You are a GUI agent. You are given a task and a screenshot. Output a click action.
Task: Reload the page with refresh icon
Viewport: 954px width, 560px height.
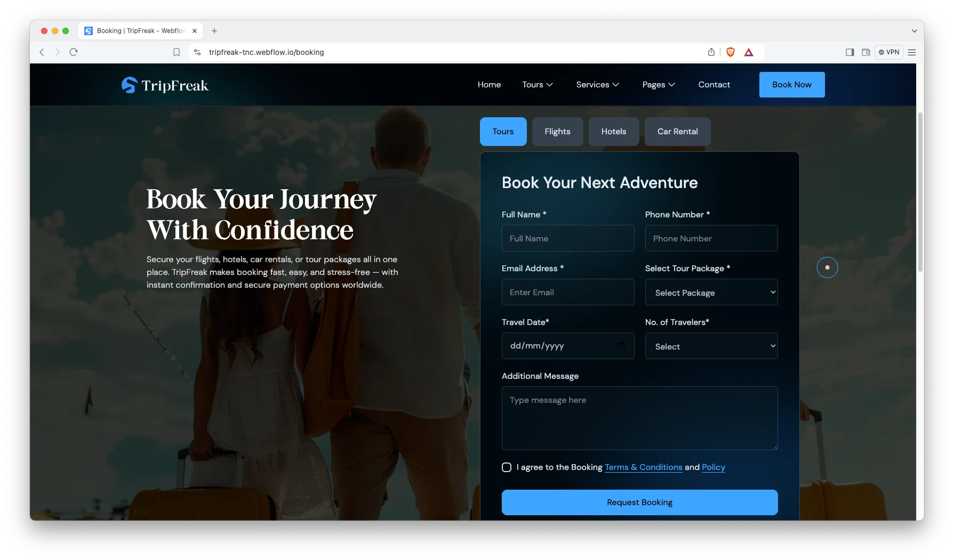tap(74, 52)
